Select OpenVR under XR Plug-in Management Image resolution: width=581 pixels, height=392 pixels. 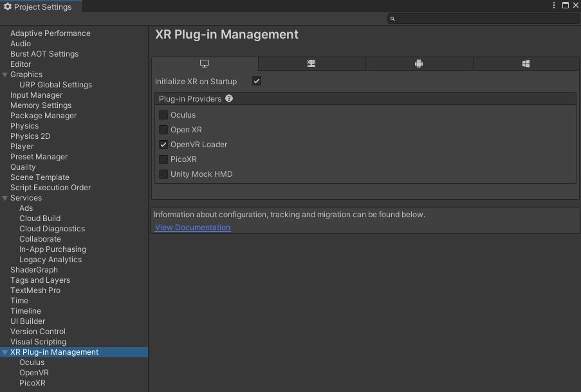tap(33, 373)
